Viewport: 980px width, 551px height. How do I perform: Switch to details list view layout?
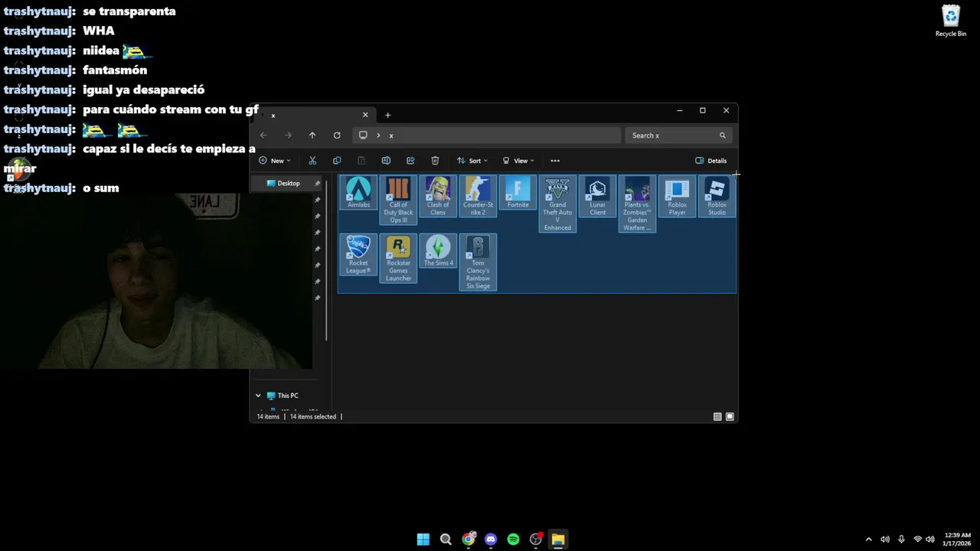click(717, 416)
